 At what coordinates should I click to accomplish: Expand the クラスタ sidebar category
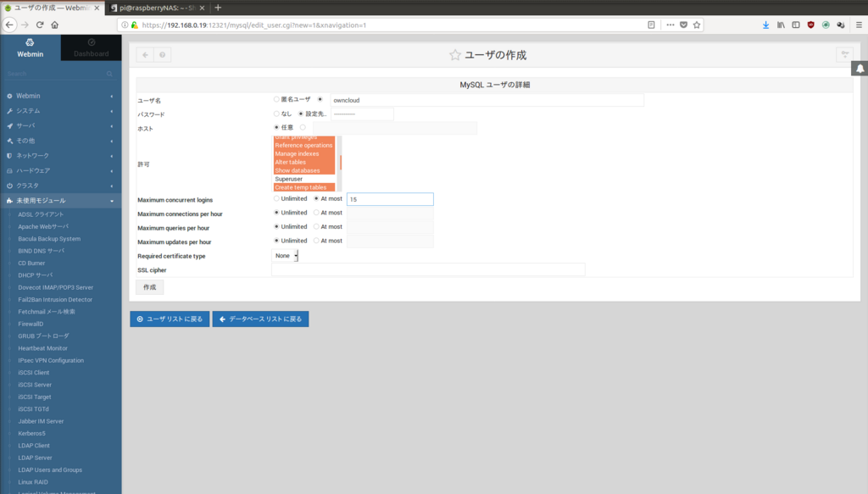coord(61,186)
